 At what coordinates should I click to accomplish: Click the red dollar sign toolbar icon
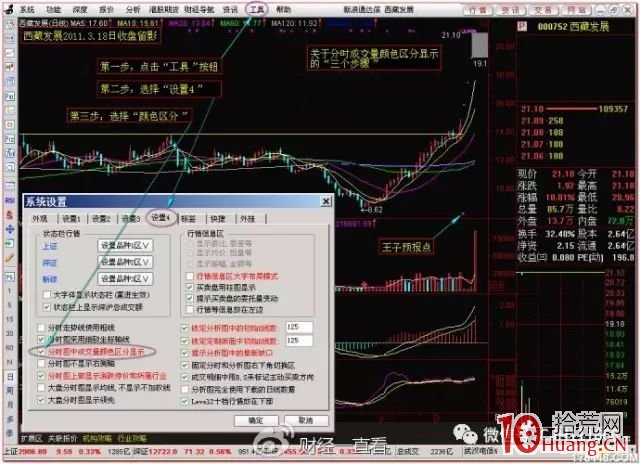[10, 215]
